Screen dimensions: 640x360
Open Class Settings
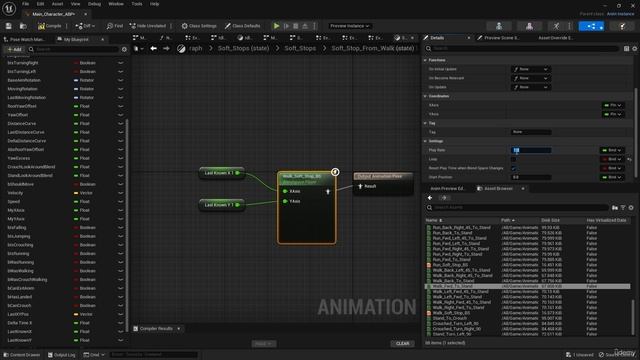coord(199,26)
